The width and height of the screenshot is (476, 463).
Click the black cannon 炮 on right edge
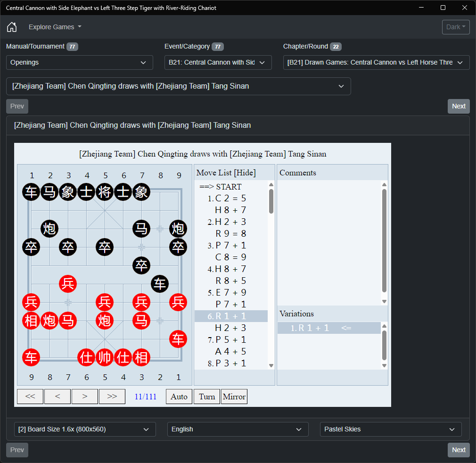click(x=178, y=229)
